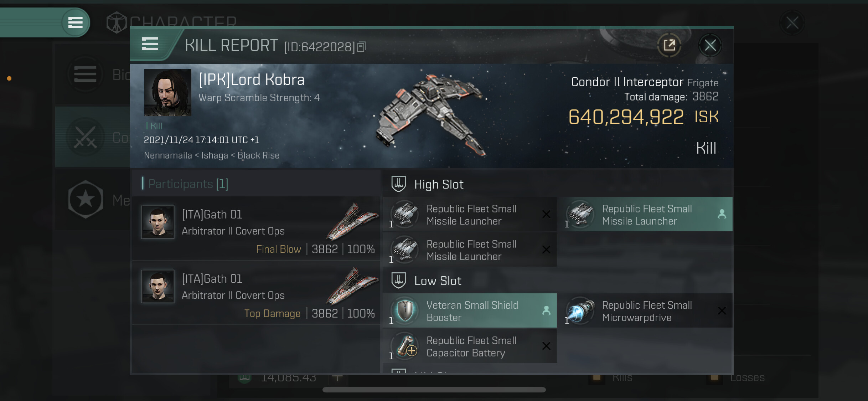Open the Kill Report hamburger menu
Viewport: 868px width, 401px height.
pos(150,44)
